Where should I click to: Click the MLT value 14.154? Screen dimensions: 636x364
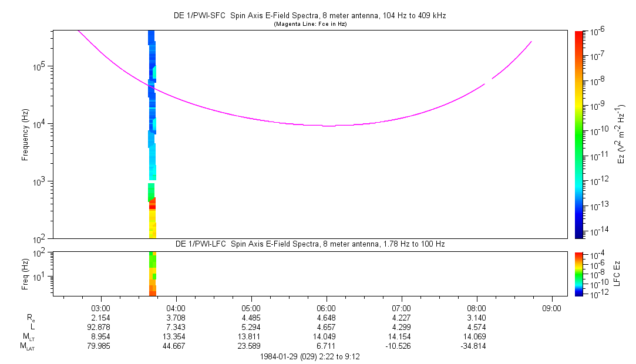(401, 336)
